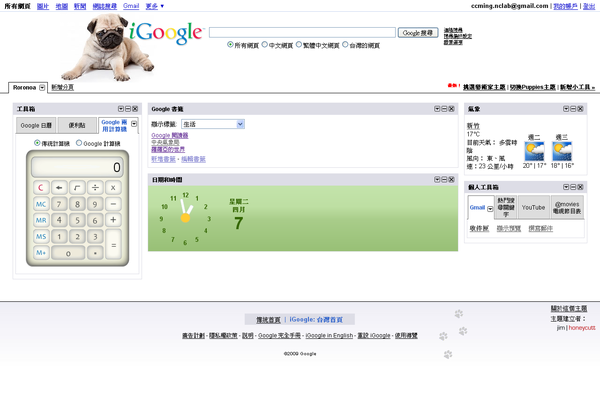The width and height of the screenshot is (600, 404).
Task: Switch to the YouTube tab
Action: pyautogui.click(x=533, y=207)
